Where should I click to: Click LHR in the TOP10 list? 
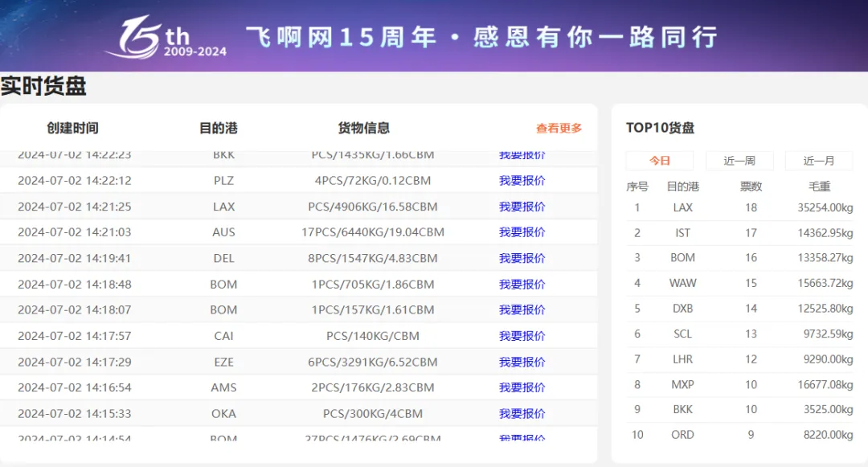click(x=682, y=359)
